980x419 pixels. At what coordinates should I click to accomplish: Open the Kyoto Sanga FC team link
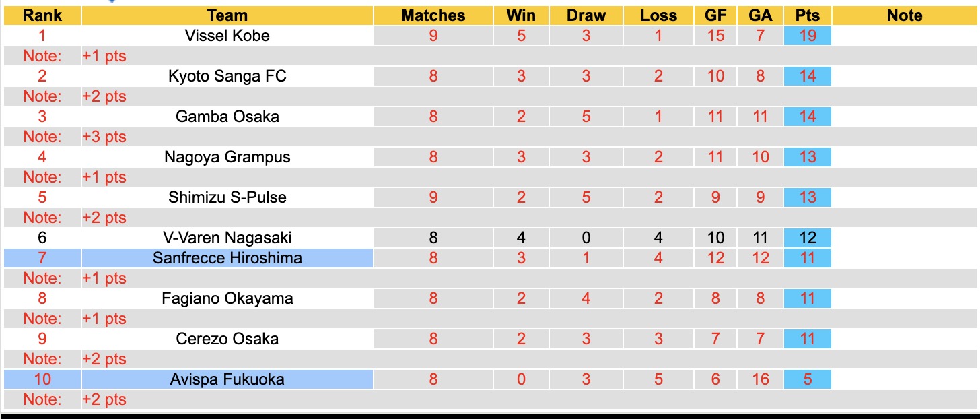coord(228,76)
